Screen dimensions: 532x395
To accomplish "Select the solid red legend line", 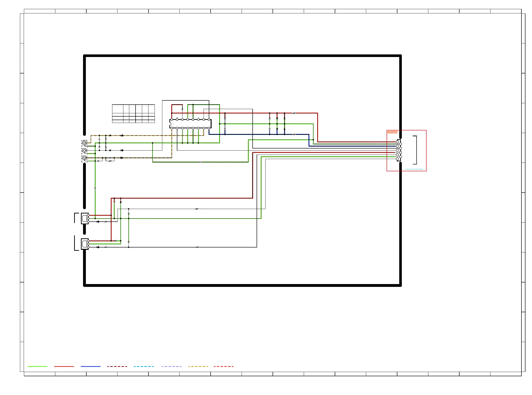I will tap(64, 366).
